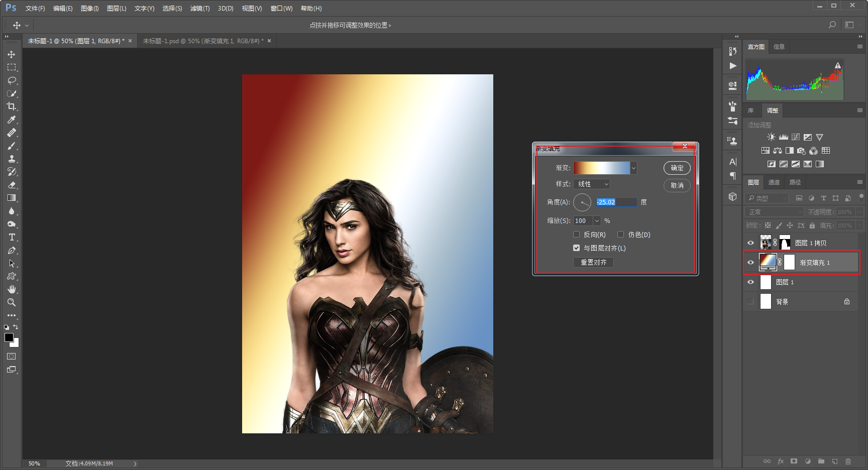Open the 不透明度 opacity dropdown

pyautogui.click(x=859, y=212)
